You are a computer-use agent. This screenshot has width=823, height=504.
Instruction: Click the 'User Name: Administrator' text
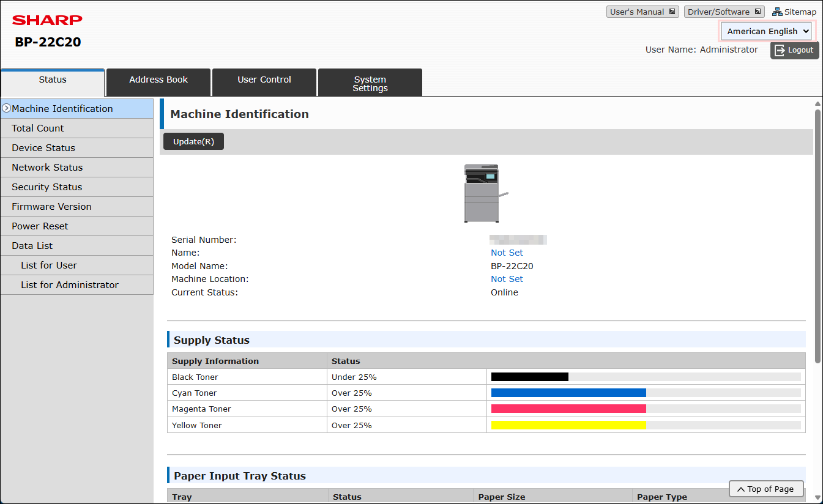coord(702,50)
